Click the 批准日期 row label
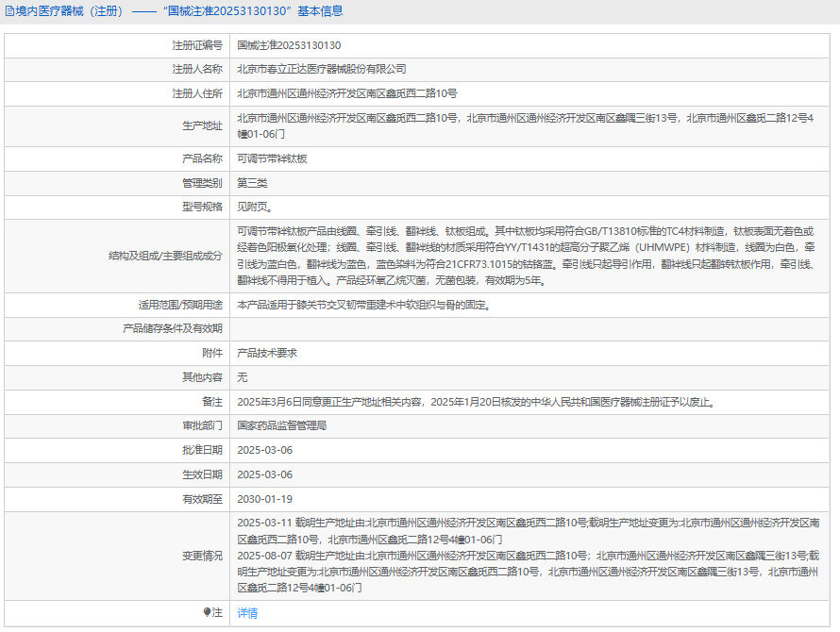 (x=202, y=451)
